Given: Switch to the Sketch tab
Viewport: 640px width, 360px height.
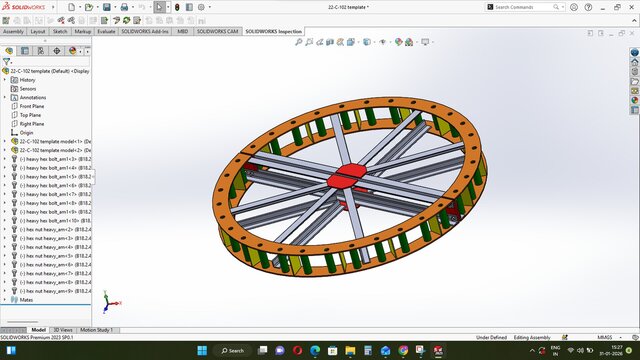Looking at the screenshot, I should [60, 31].
